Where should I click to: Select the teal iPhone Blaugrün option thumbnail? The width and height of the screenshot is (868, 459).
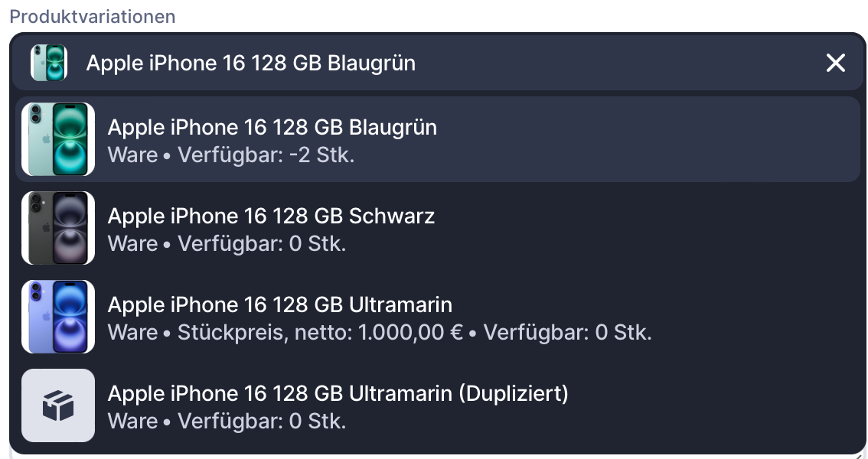pos(58,139)
